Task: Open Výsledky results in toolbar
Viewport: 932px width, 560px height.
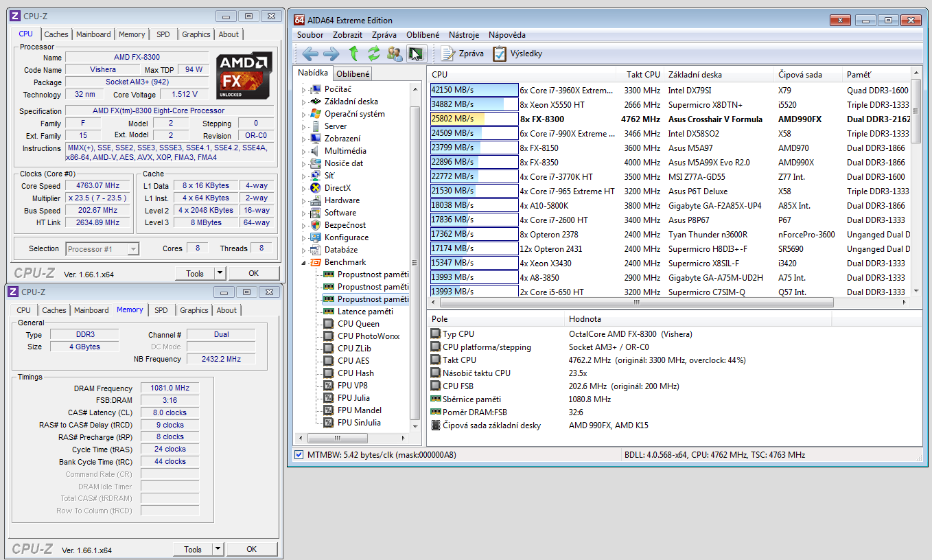Action: pyautogui.click(x=517, y=54)
